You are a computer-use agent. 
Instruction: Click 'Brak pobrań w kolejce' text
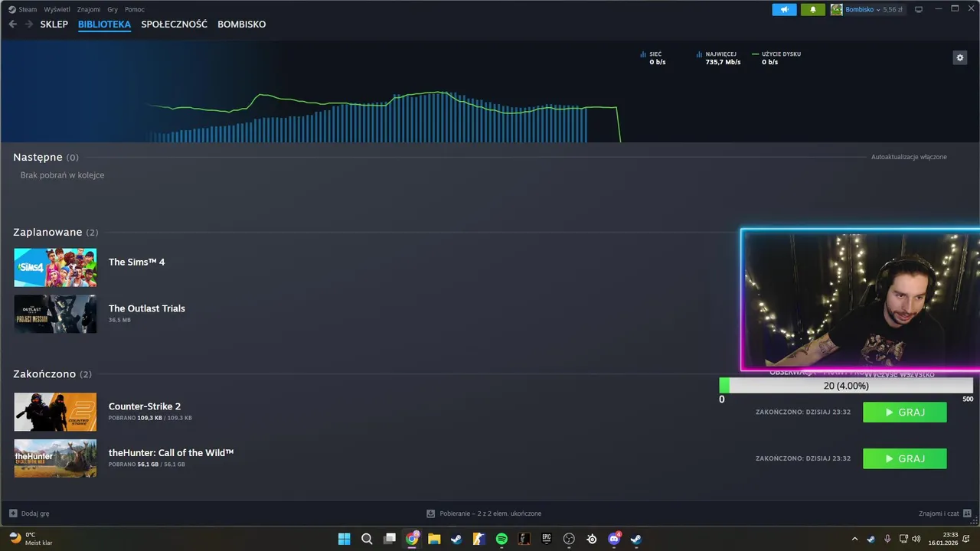(x=62, y=175)
